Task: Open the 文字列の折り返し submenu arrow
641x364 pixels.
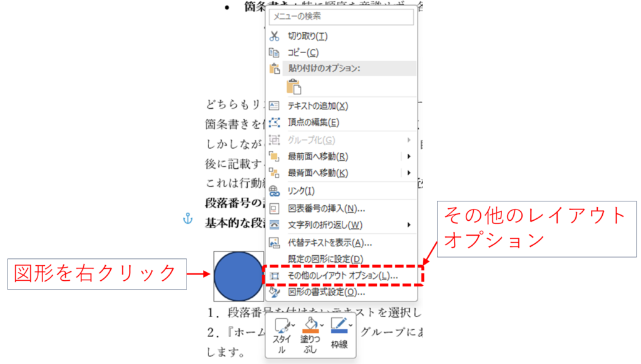Action: [409, 225]
